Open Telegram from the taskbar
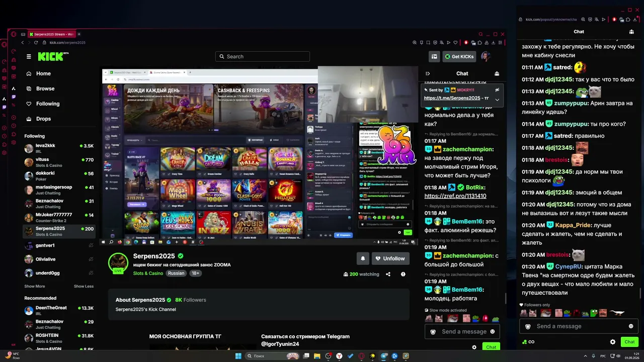The width and height of the screenshot is (644, 362). 384,356
